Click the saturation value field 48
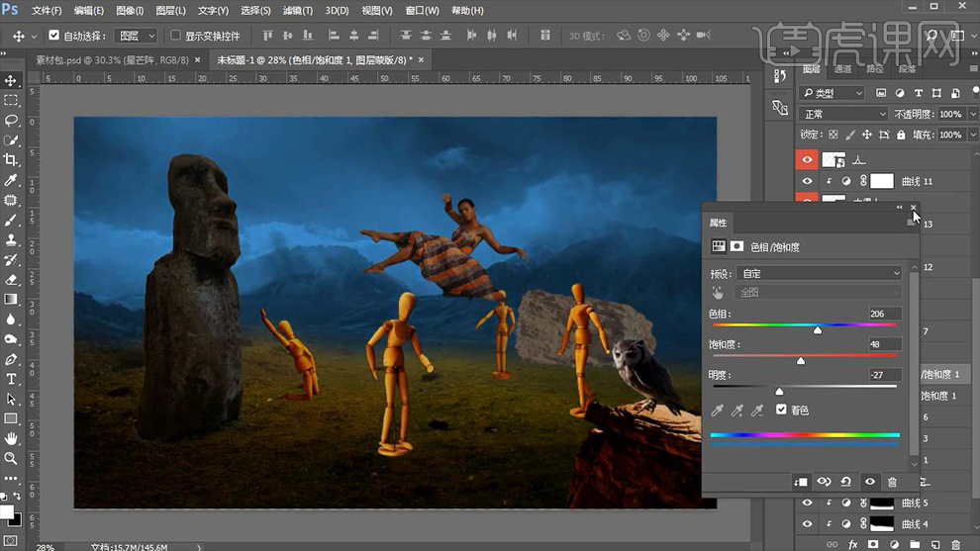This screenshot has width=980, height=551. [884, 344]
